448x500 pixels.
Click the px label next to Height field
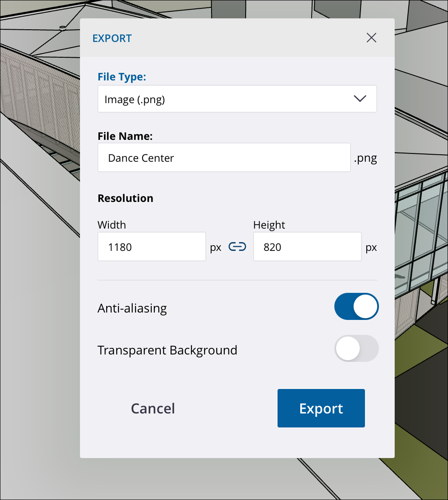click(371, 247)
